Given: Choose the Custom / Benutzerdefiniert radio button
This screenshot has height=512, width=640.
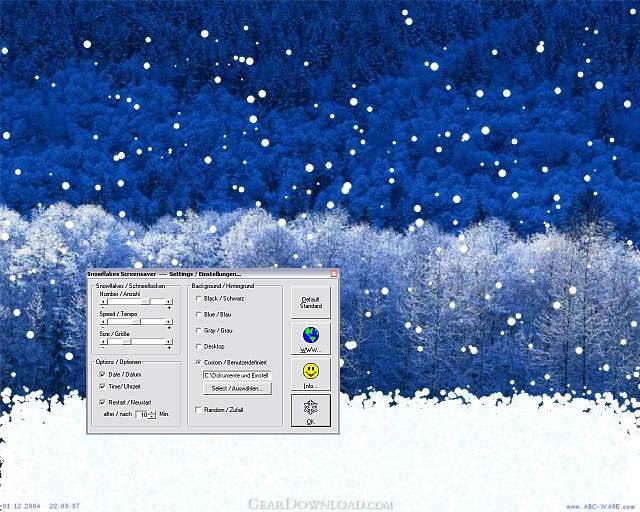Looking at the screenshot, I should pyautogui.click(x=198, y=362).
